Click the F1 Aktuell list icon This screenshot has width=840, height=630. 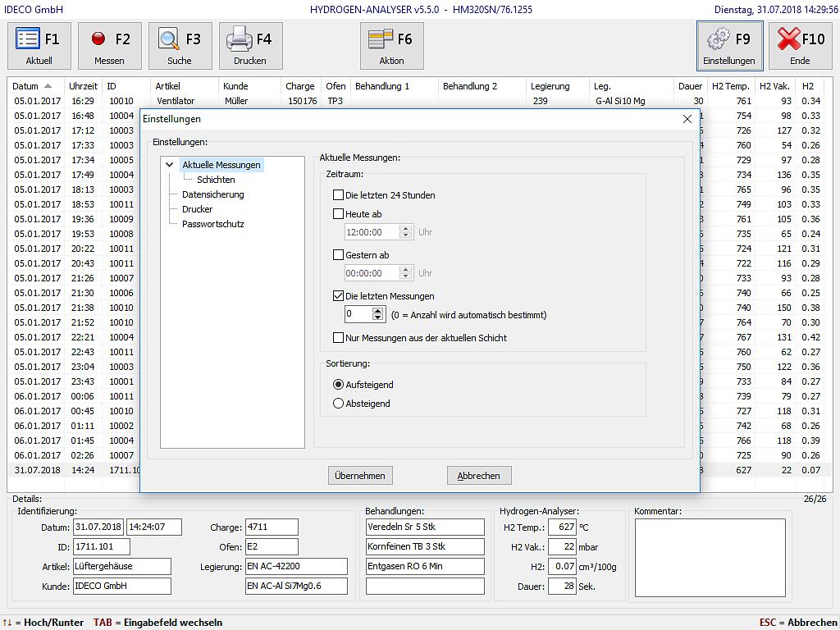pyautogui.click(x=29, y=39)
